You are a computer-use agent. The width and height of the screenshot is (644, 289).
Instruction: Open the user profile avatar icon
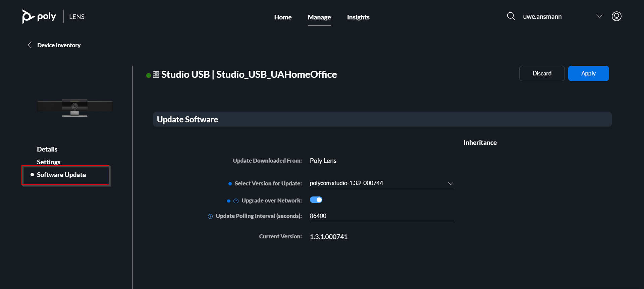tap(616, 16)
